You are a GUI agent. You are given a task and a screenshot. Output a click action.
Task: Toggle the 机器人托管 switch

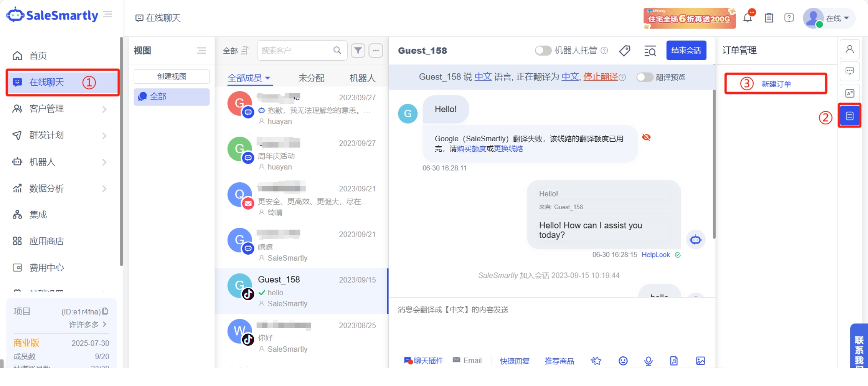tap(543, 51)
